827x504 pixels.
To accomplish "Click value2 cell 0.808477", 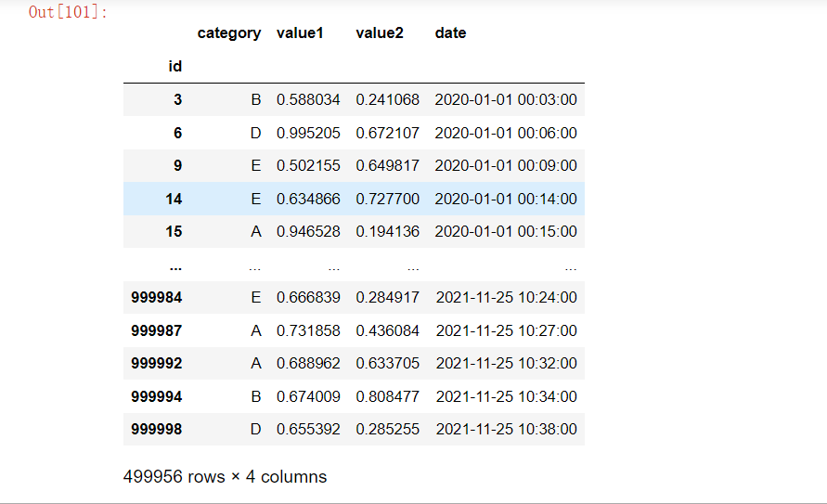I will (388, 396).
